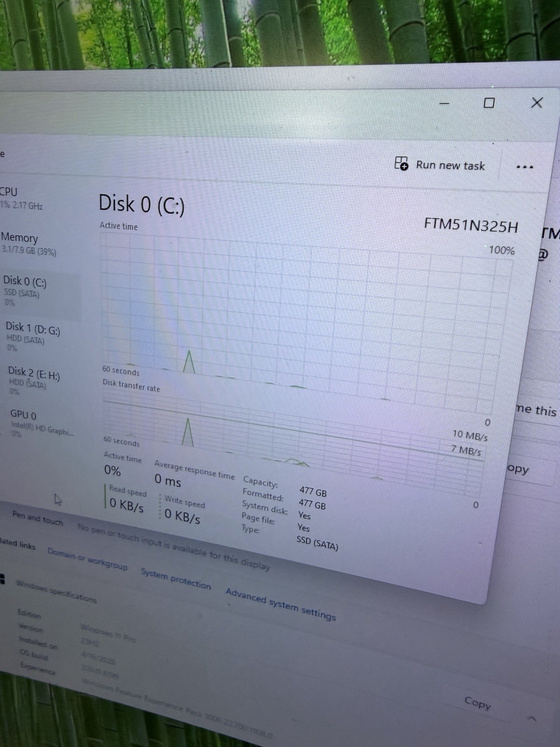Click the Disk 0 (C:) heading
This screenshot has height=747, width=560.
pos(142,204)
